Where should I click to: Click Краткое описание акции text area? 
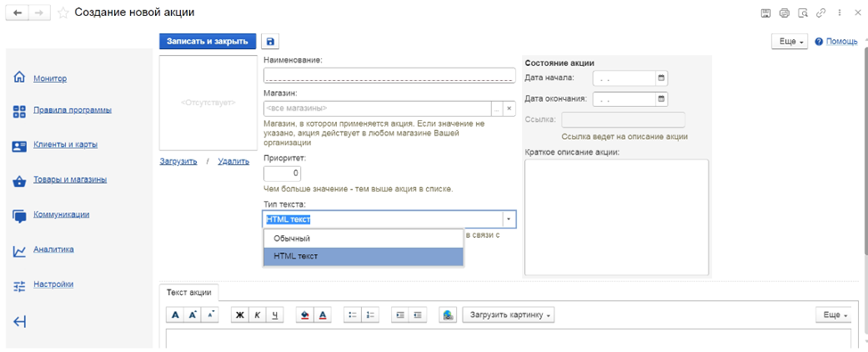(616, 217)
